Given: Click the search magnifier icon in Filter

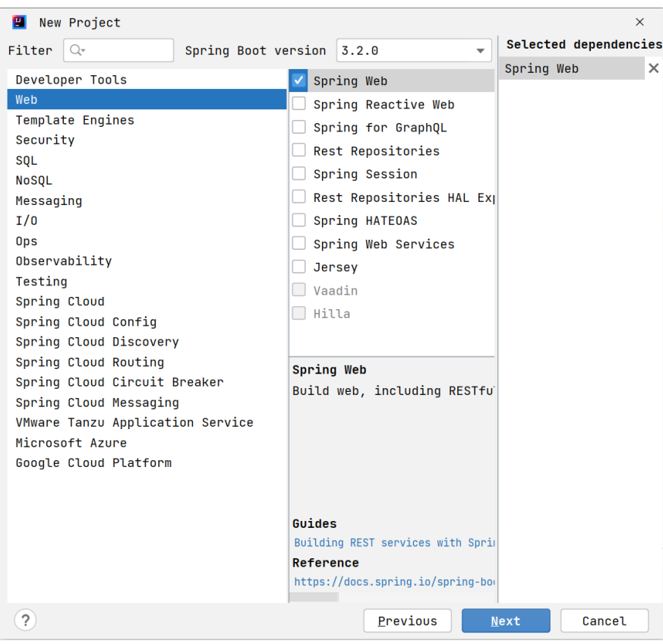Looking at the screenshot, I should point(77,50).
